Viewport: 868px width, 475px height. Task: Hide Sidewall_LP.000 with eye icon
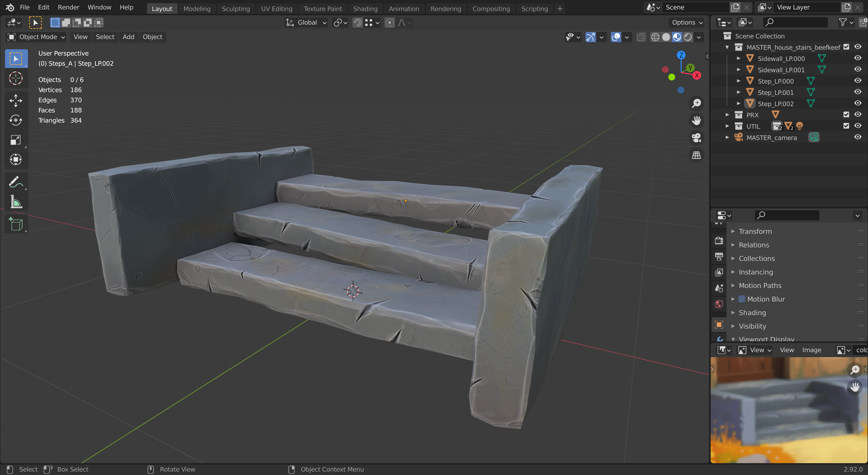[x=858, y=58]
